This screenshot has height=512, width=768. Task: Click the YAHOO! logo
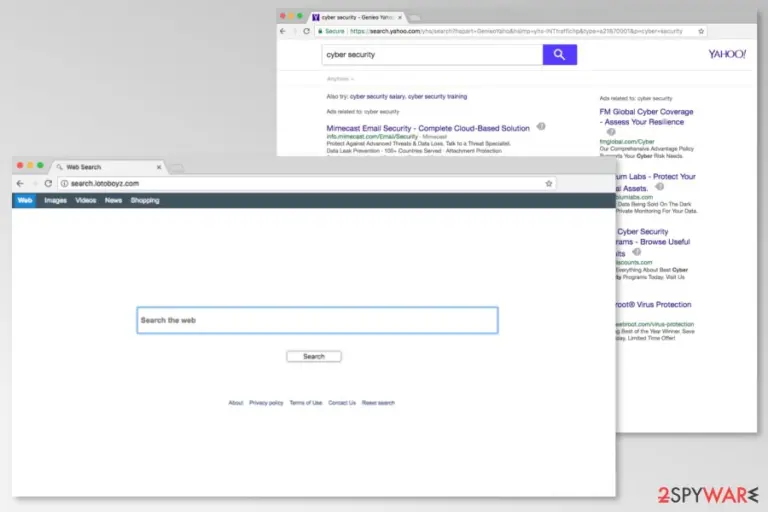pyautogui.click(x=727, y=54)
